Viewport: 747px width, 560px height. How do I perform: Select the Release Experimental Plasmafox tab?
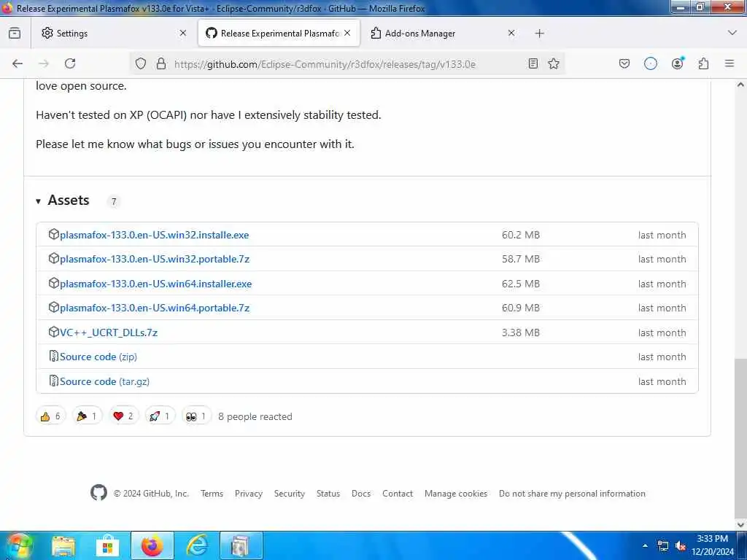click(279, 34)
